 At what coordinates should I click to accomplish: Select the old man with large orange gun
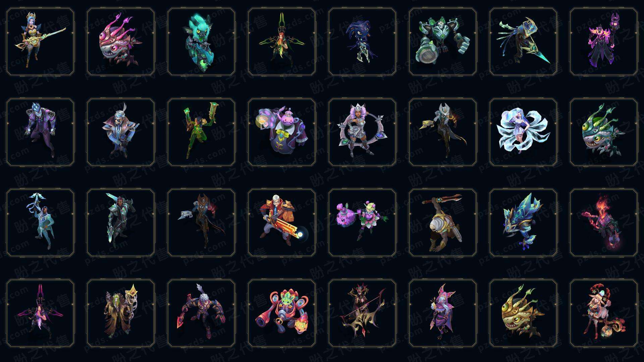pyautogui.click(x=282, y=223)
